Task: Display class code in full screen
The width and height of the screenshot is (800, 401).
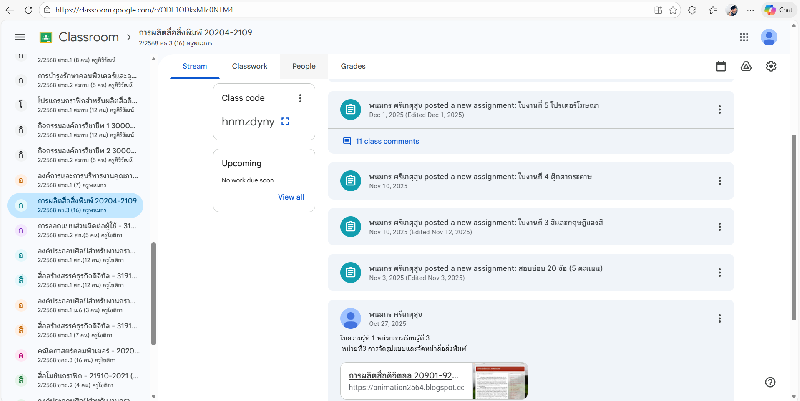Action: (x=285, y=122)
